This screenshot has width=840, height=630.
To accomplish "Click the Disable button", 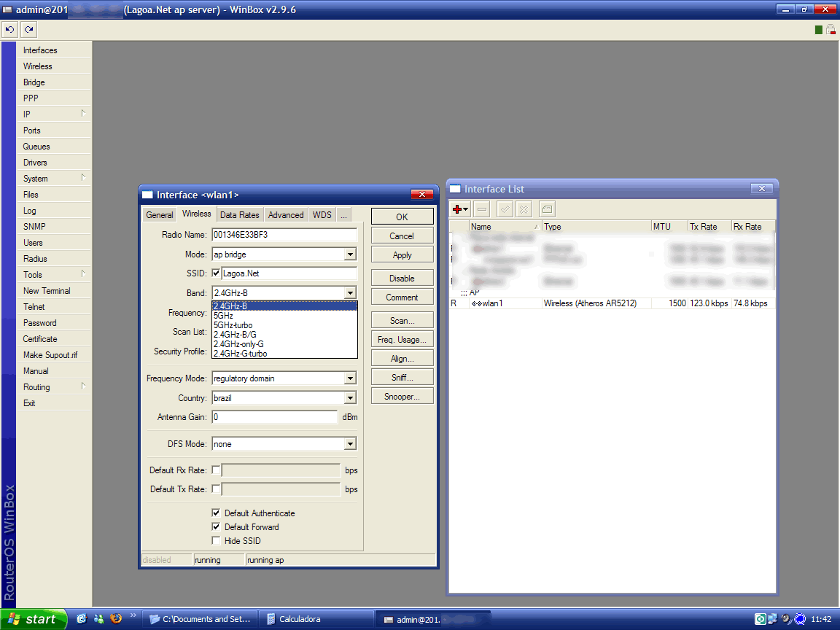I will point(402,278).
